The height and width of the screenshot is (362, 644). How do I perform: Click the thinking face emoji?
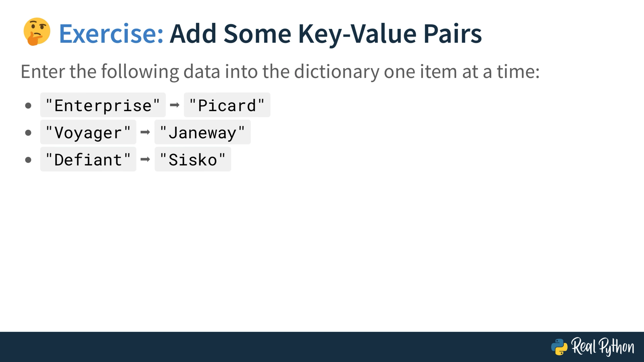(x=37, y=32)
